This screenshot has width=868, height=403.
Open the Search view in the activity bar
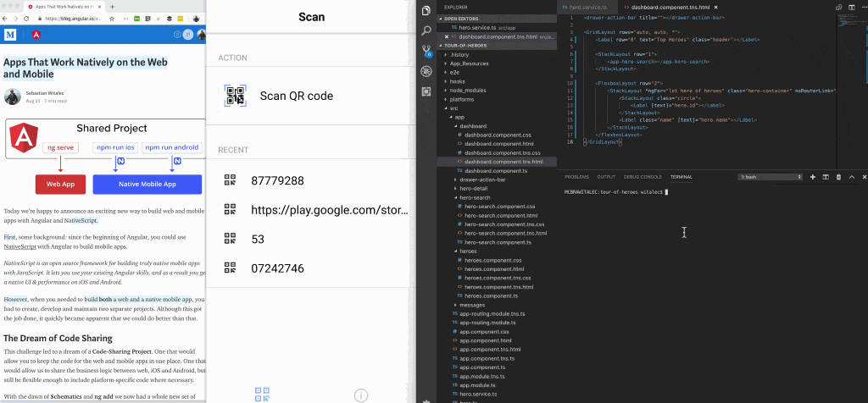(426, 30)
